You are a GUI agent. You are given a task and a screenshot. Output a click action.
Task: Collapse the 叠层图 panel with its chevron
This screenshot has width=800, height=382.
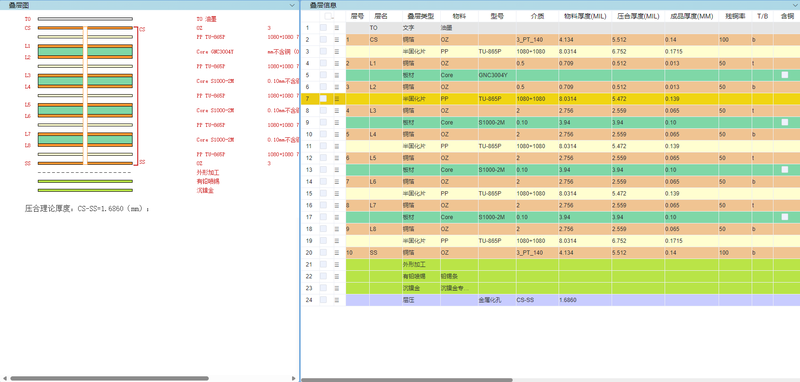coord(292,5)
